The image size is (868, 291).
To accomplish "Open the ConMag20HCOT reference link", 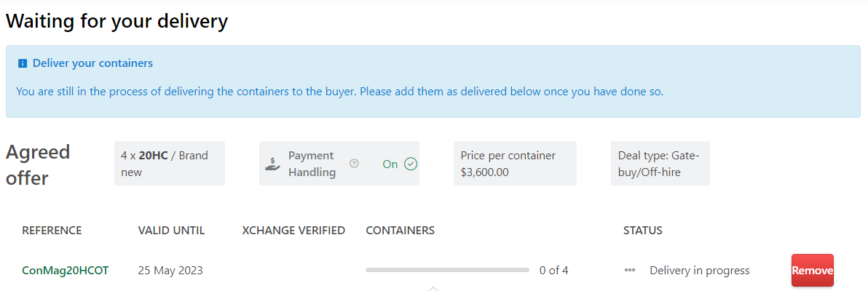I will [x=66, y=271].
